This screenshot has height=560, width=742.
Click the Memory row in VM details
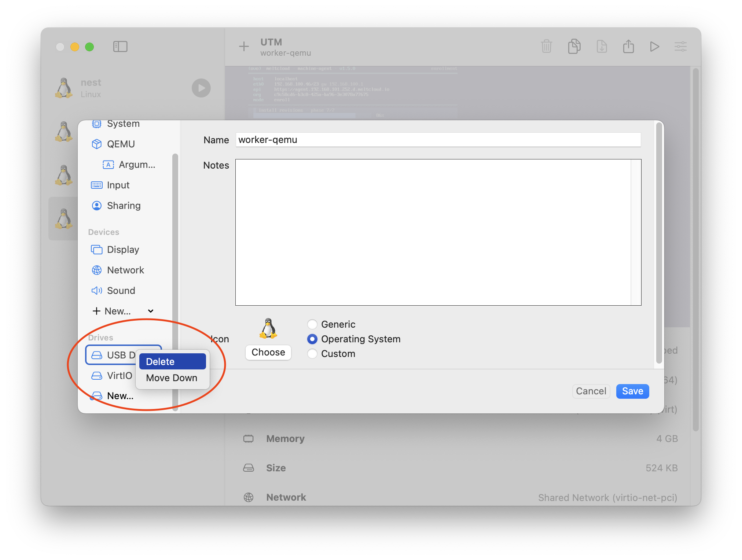coord(460,439)
